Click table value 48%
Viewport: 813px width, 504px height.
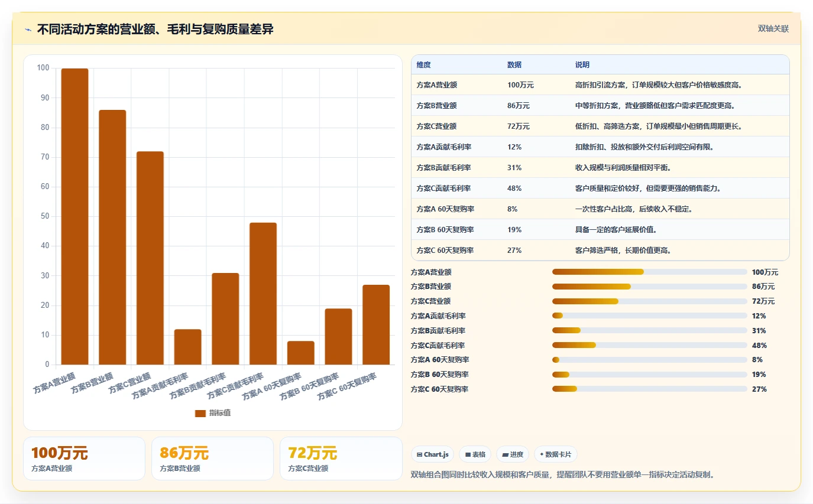[514, 188]
